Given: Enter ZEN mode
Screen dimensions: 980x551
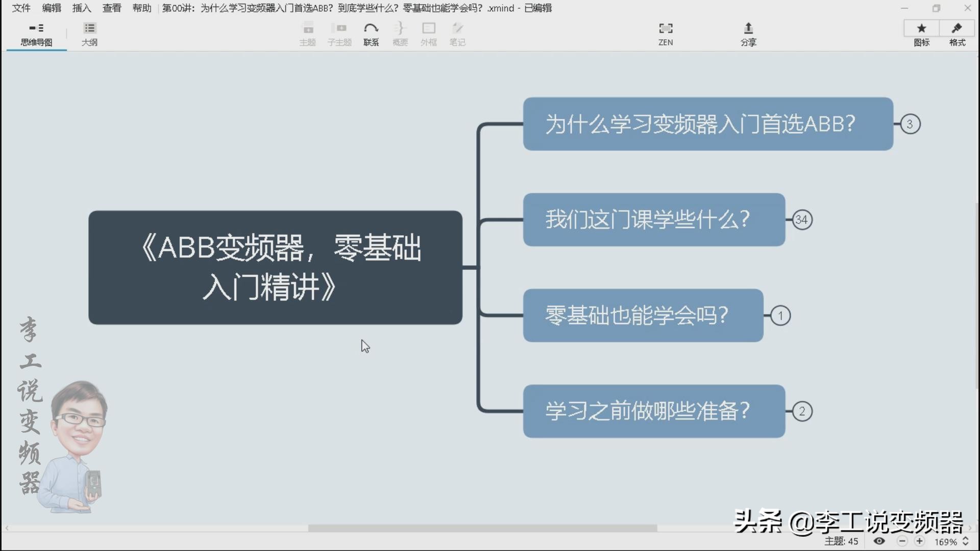Looking at the screenshot, I should pos(666,33).
